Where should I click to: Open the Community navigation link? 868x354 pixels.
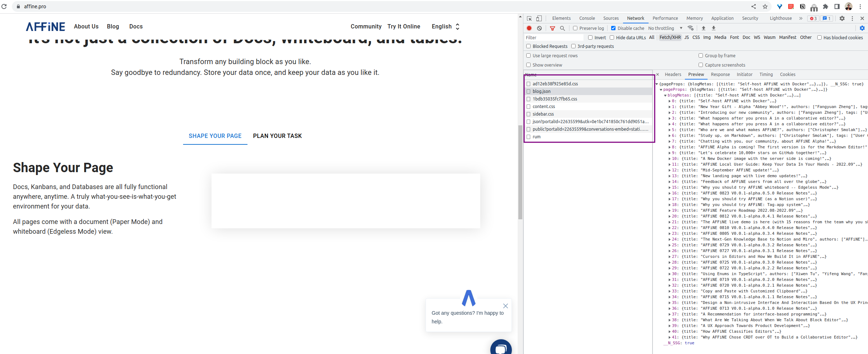(366, 26)
